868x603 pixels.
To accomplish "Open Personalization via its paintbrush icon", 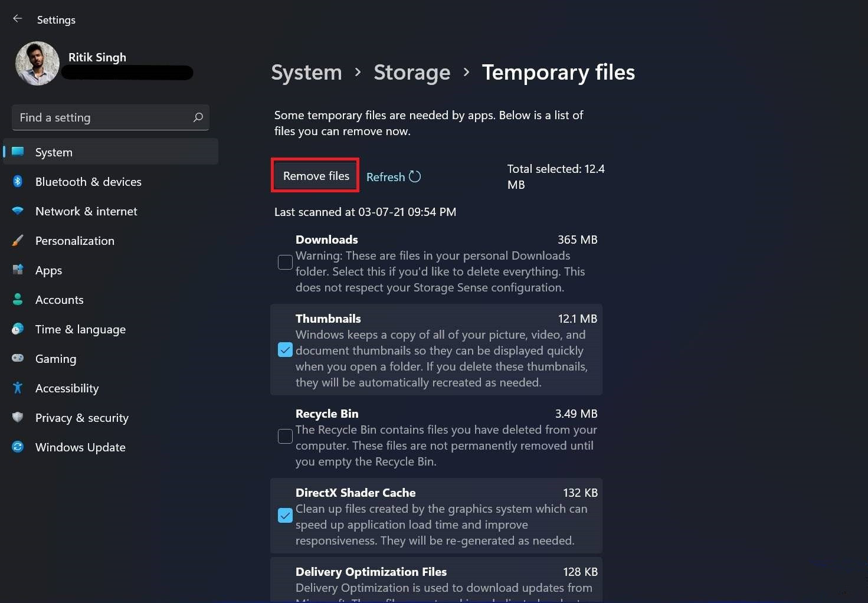I will 18,241.
